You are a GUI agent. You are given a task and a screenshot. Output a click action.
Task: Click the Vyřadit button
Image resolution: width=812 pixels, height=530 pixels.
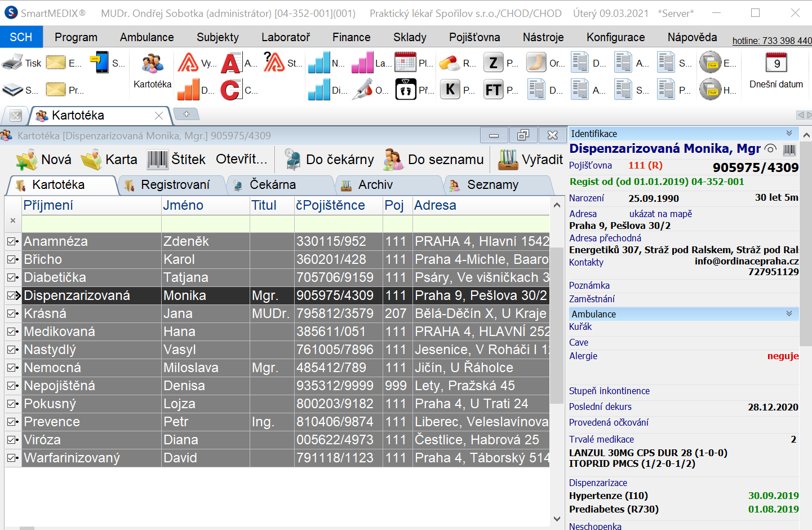pyautogui.click(x=530, y=160)
